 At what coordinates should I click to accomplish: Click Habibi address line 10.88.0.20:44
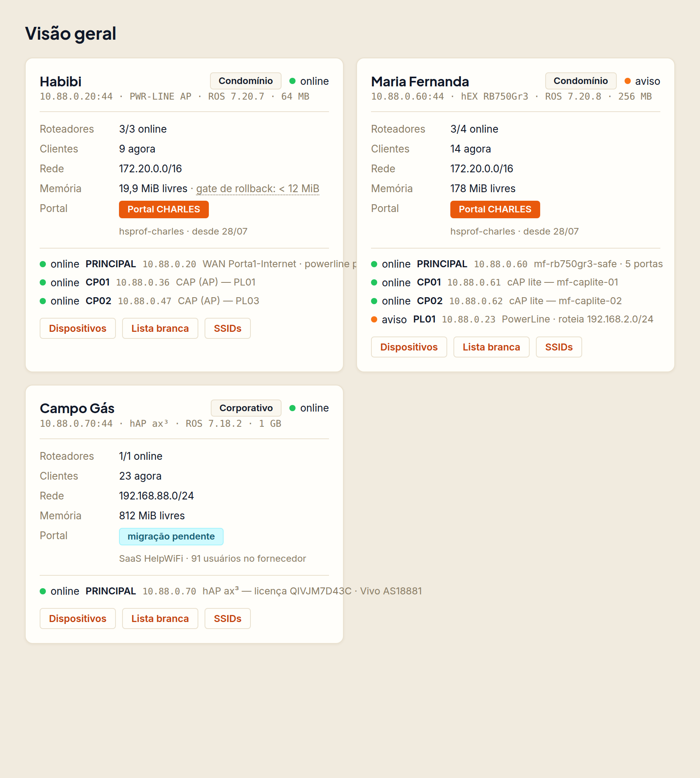click(x=174, y=96)
